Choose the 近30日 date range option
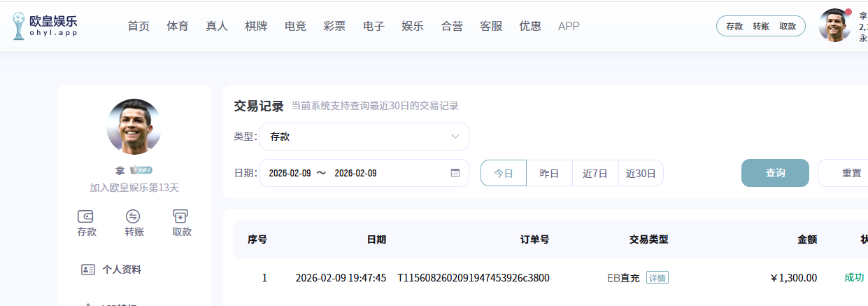The width and height of the screenshot is (868, 306). click(641, 173)
